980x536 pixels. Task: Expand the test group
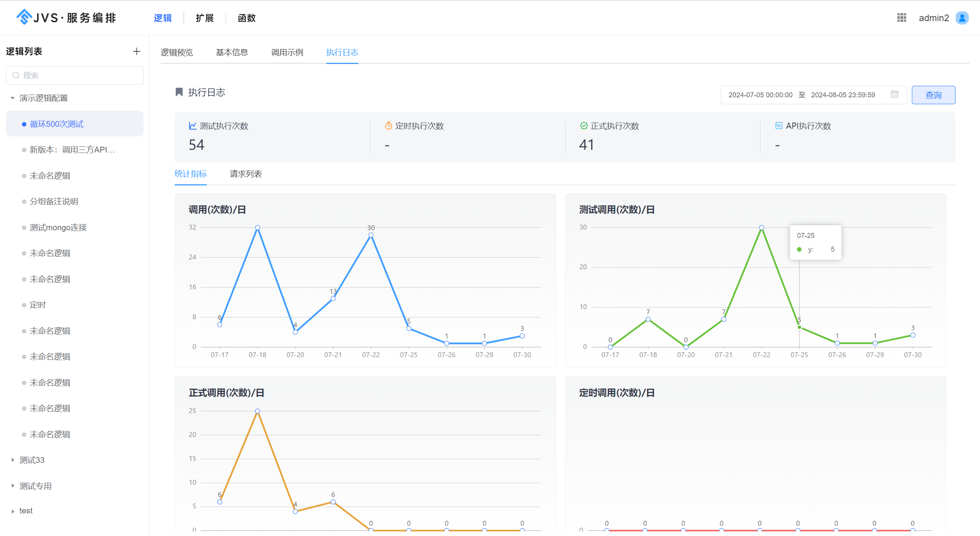(13, 511)
